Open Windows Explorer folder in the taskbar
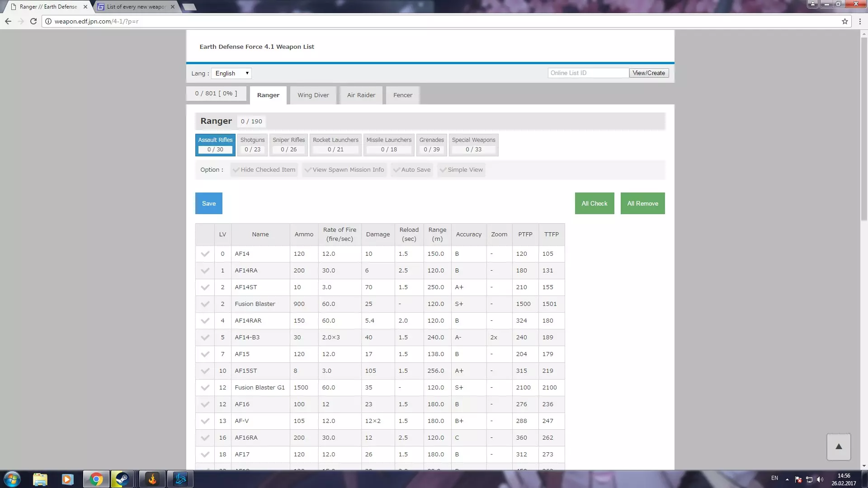The width and height of the screenshot is (868, 488). click(x=40, y=479)
